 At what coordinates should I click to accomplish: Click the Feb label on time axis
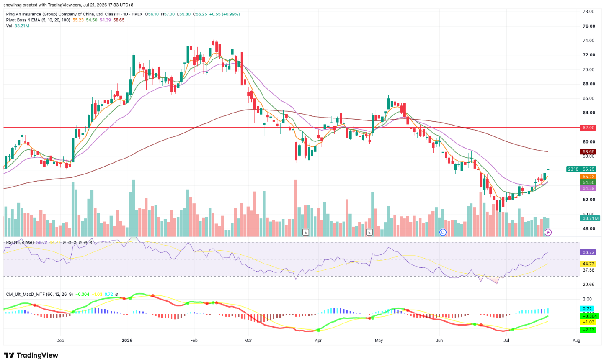(194, 341)
